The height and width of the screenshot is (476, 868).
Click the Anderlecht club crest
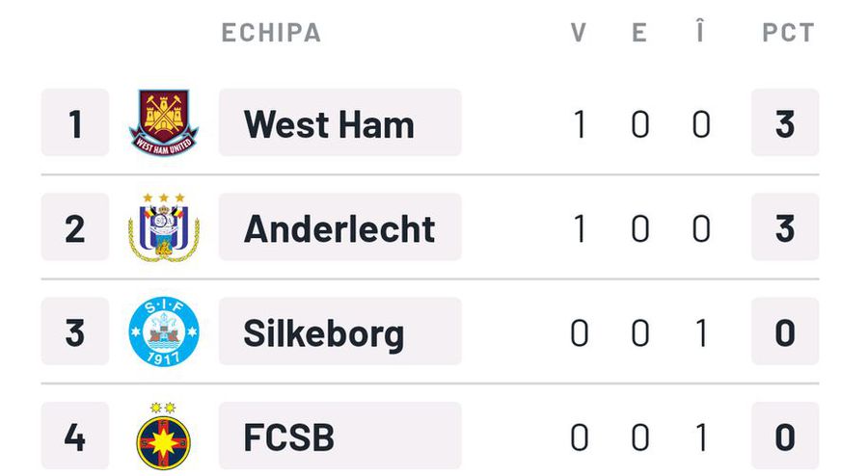coord(163,226)
